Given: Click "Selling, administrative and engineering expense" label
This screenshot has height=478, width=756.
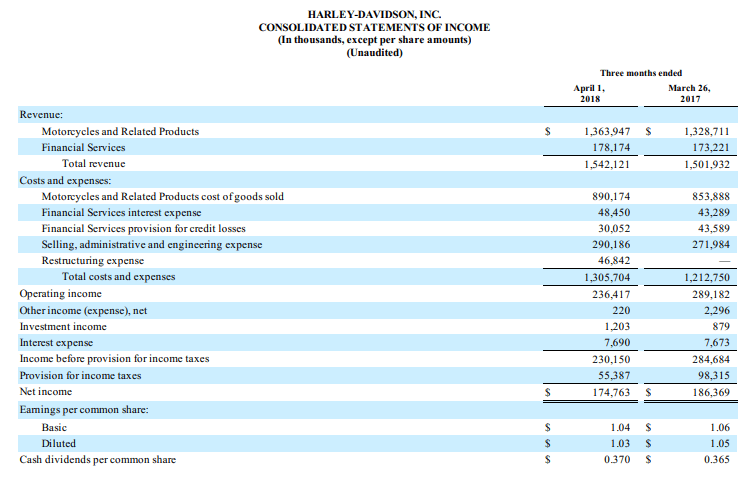Looking at the screenshot, I should pyautogui.click(x=152, y=245).
